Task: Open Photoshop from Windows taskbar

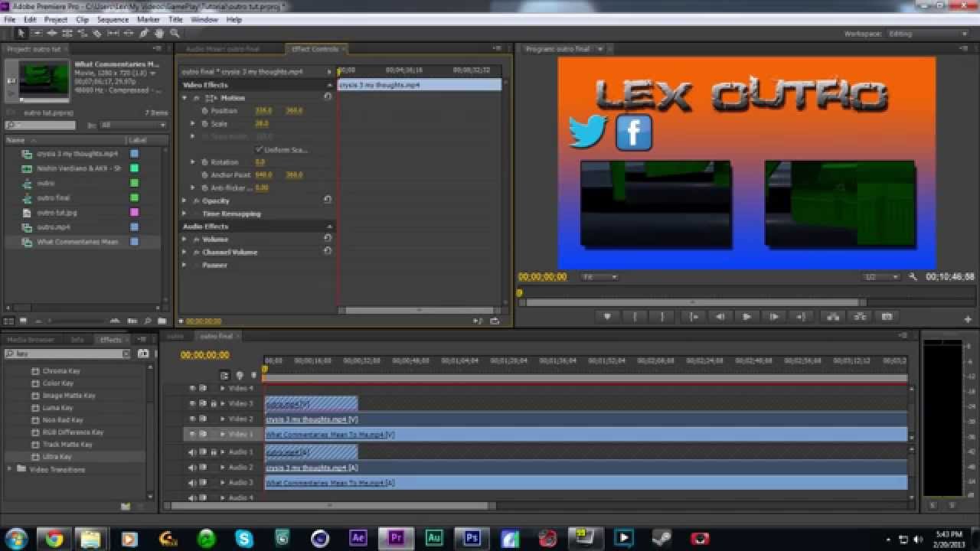Action: (x=472, y=539)
